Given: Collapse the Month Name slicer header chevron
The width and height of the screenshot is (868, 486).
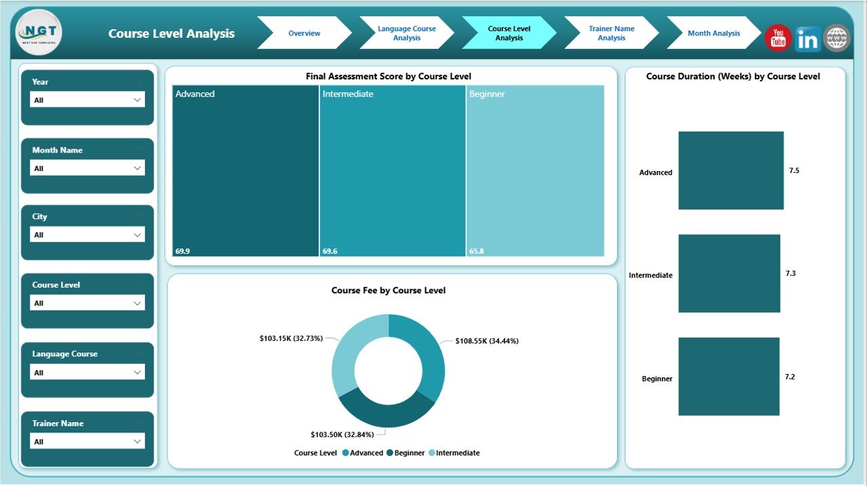Looking at the screenshot, I should (x=140, y=149).
